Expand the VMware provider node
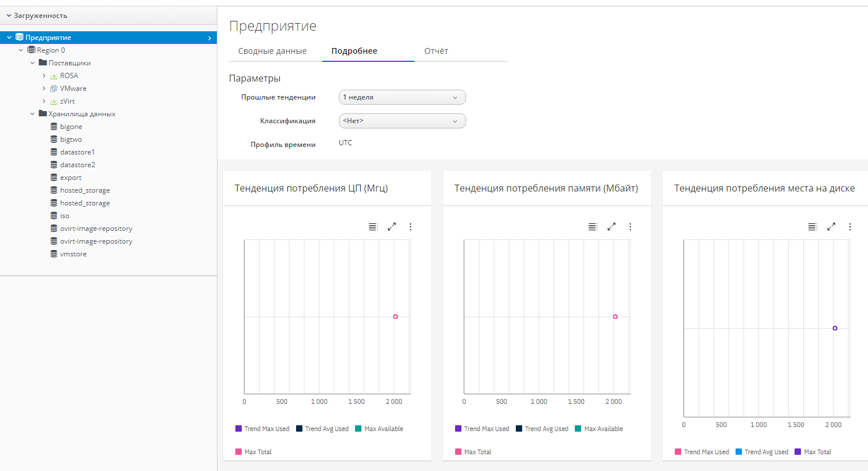Screen dimensions: 868x471 pos(44,89)
